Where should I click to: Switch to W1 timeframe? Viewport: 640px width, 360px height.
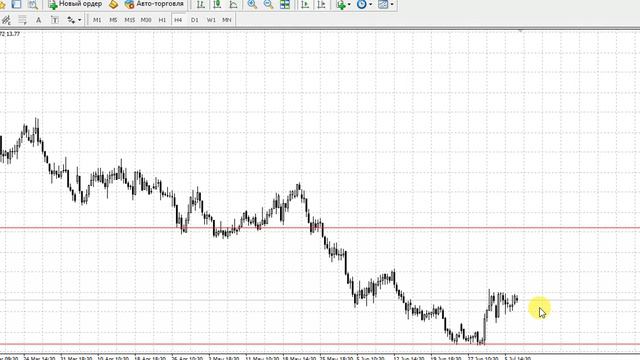point(211,20)
